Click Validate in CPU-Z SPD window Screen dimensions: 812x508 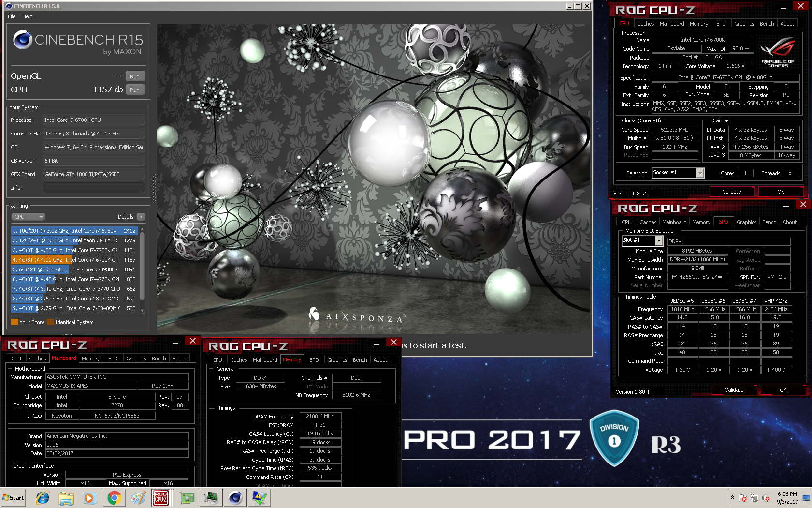(734, 390)
